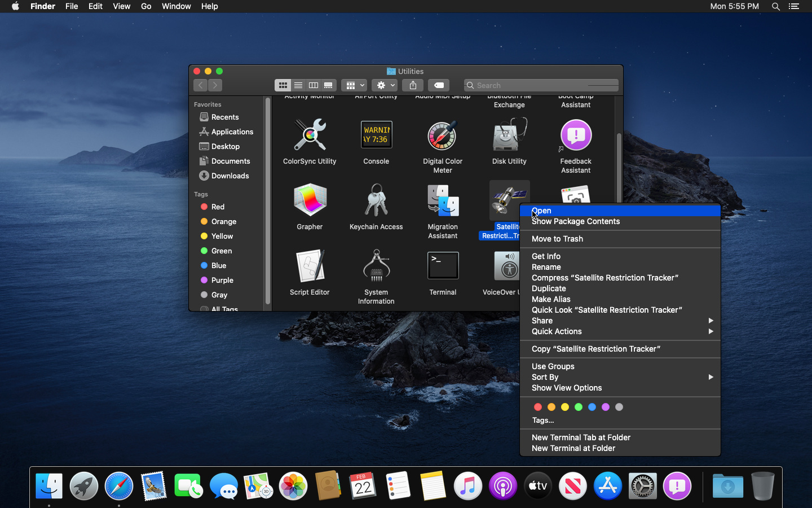Open the group-by arrangement dropdown
Screen dimensions: 812x508
[x=354, y=85]
